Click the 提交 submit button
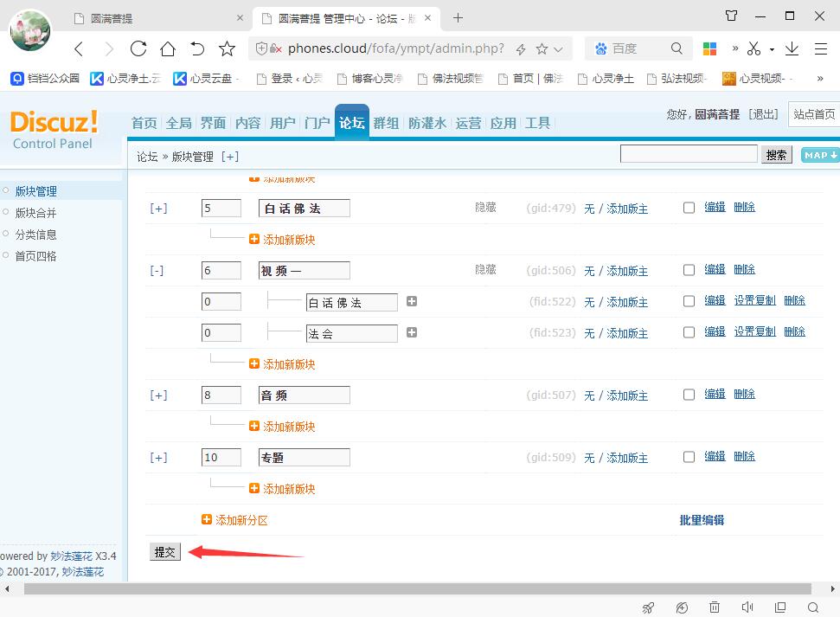 (x=165, y=552)
